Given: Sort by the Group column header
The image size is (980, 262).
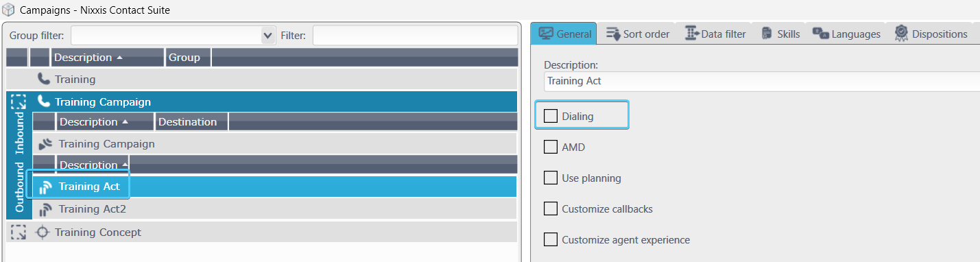Looking at the screenshot, I should [189, 58].
